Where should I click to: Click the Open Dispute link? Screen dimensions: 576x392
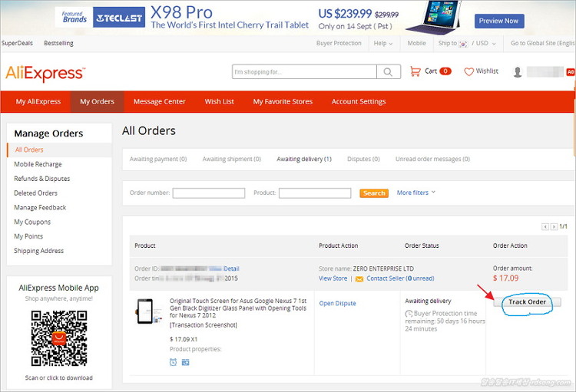[337, 303]
